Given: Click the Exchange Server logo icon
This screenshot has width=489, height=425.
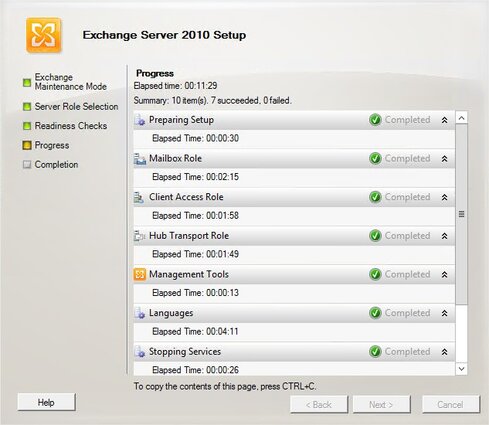Looking at the screenshot, I should [44, 35].
